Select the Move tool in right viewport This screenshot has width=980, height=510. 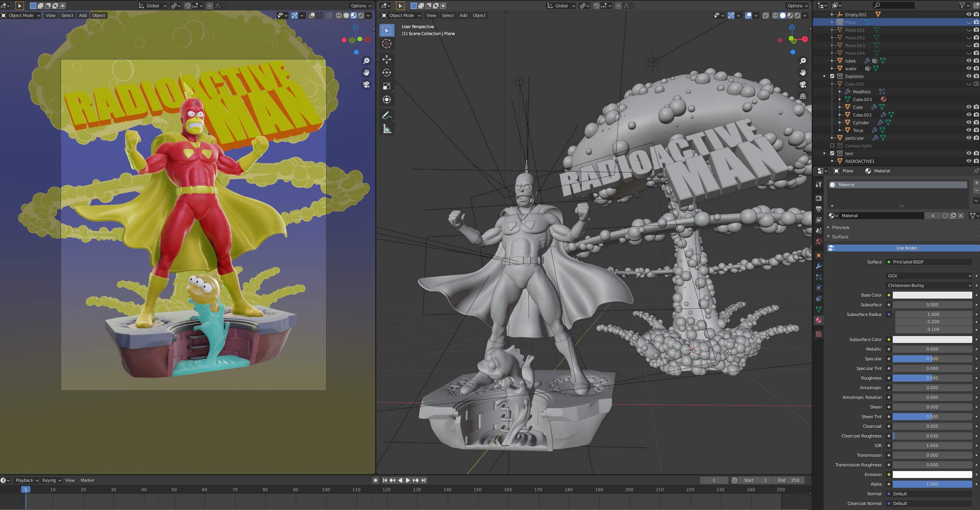click(387, 59)
